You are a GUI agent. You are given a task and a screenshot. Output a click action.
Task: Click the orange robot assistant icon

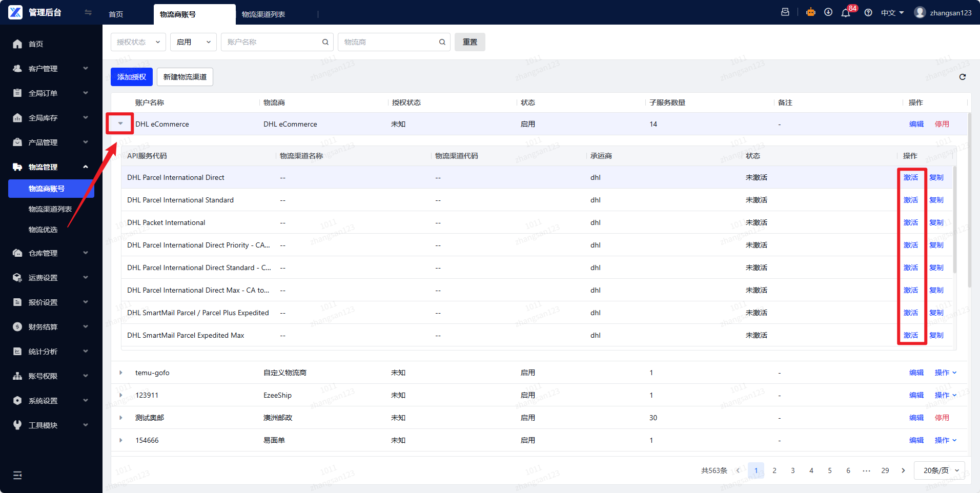[x=811, y=12]
